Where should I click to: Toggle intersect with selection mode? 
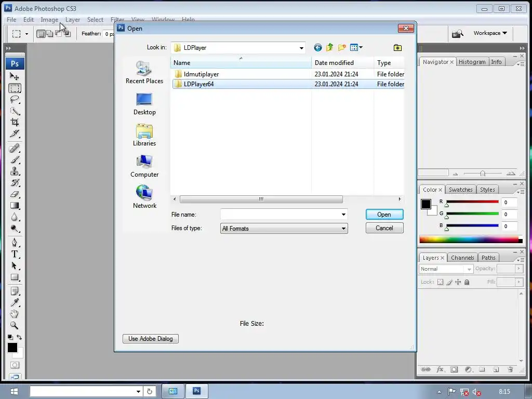coord(67,34)
